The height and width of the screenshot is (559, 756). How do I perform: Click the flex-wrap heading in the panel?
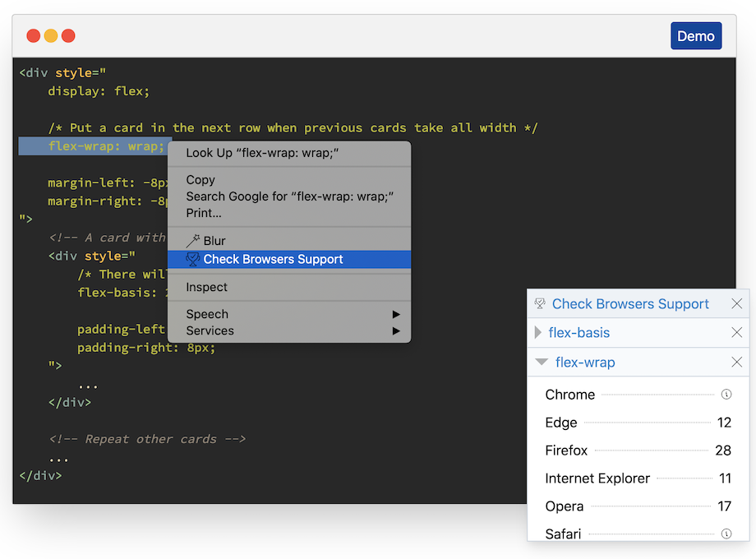tap(586, 362)
